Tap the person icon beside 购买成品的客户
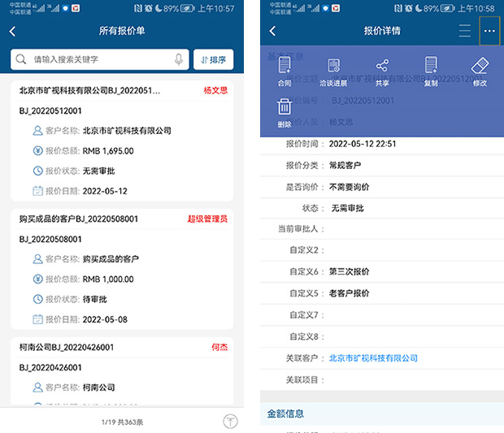This screenshot has width=504, height=433. [38, 259]
